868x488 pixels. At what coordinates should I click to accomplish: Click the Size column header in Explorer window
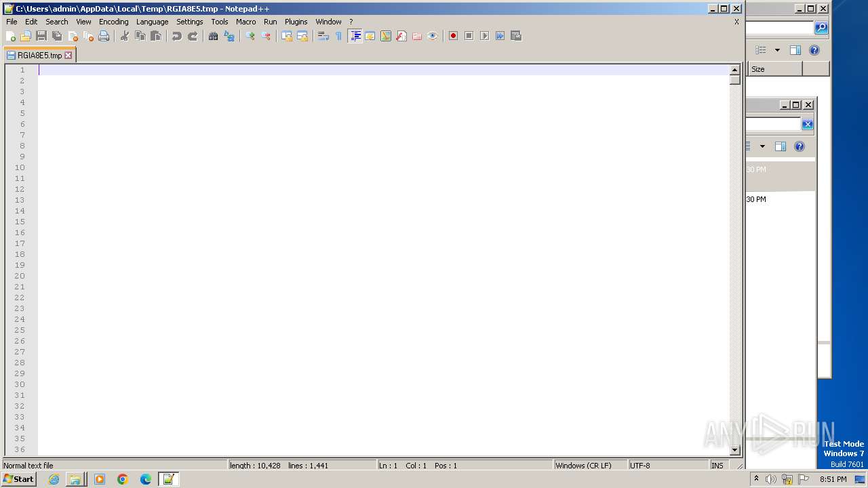[x=775, y=69]
